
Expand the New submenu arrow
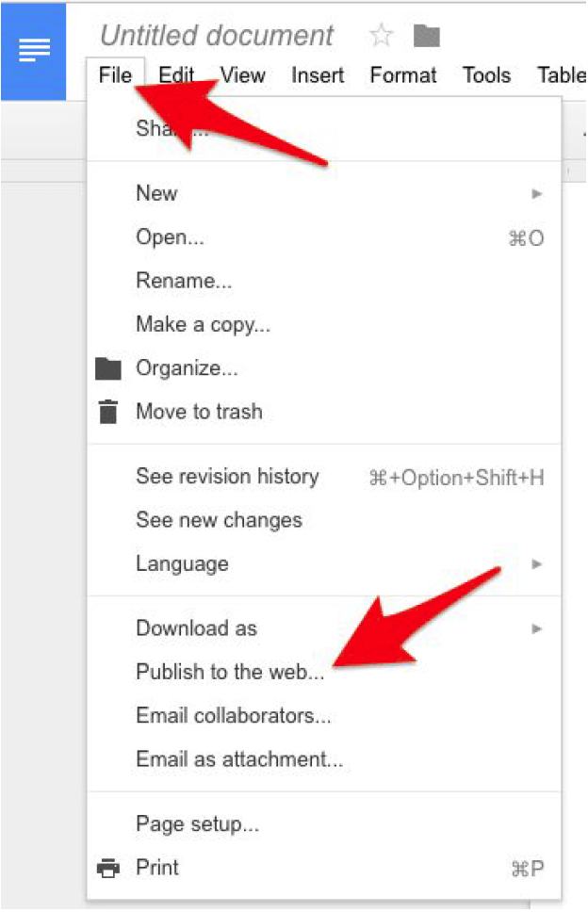537,194
